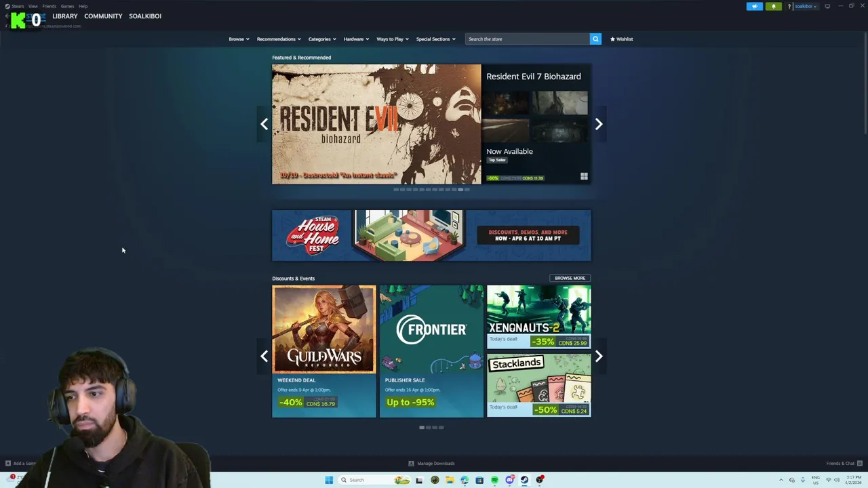Switch to Big Picture mode icon
868x488 pixels.
click(x=827, y=6)
